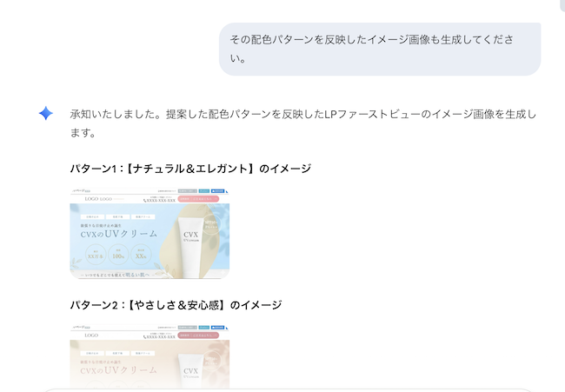Click the LOGO LOGO text in Pattern 1 image

pos(98,199)
